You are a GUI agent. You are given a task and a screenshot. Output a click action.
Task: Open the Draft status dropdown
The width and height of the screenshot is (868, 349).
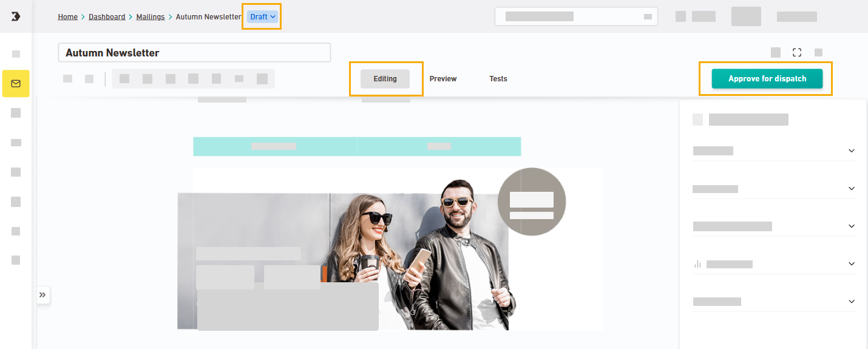click(263, 17)
